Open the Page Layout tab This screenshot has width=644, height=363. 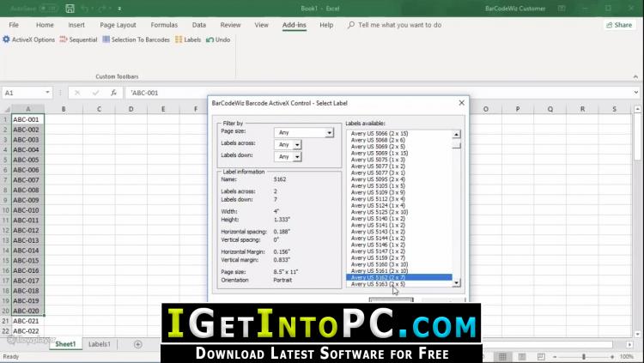tap(118, 25)
